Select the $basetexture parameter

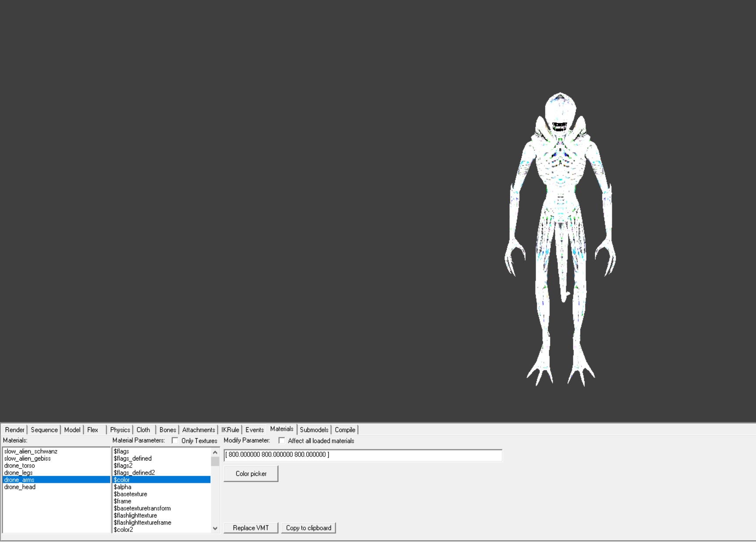(x=161, y=494)
